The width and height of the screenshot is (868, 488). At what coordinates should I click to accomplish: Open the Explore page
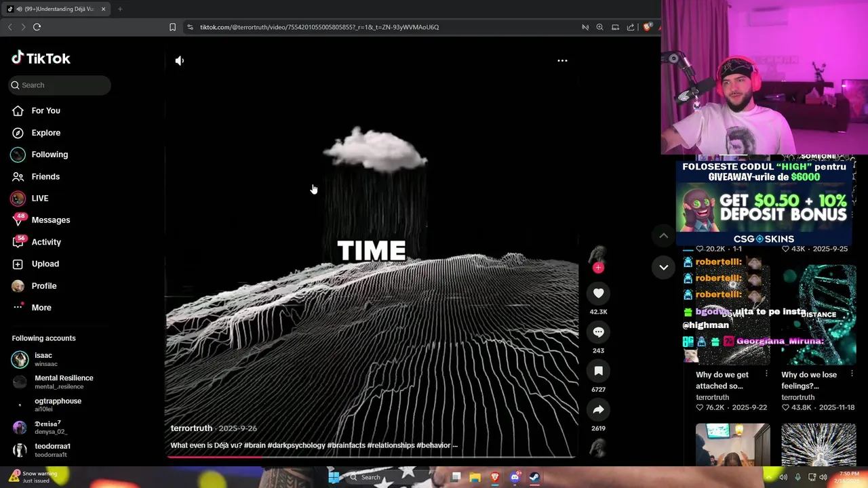45,133
